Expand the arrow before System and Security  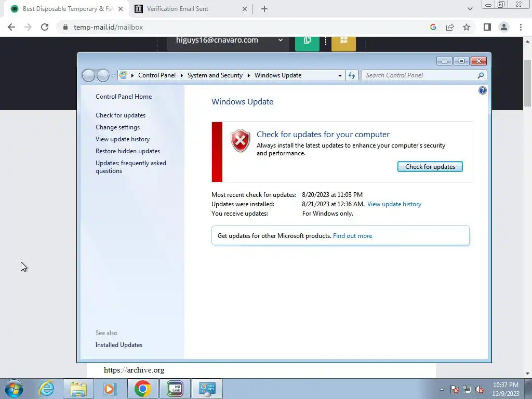click(x=181, y=75)
